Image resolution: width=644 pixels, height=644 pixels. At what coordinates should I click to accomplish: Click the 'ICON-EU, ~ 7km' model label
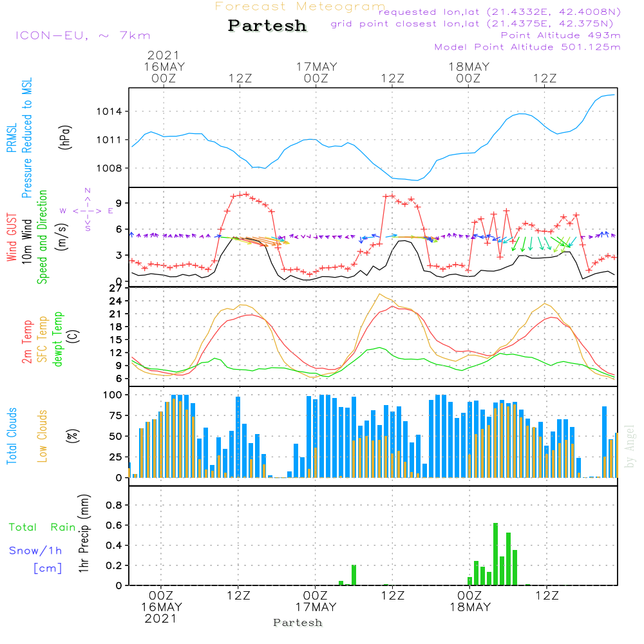coord(83,35)
